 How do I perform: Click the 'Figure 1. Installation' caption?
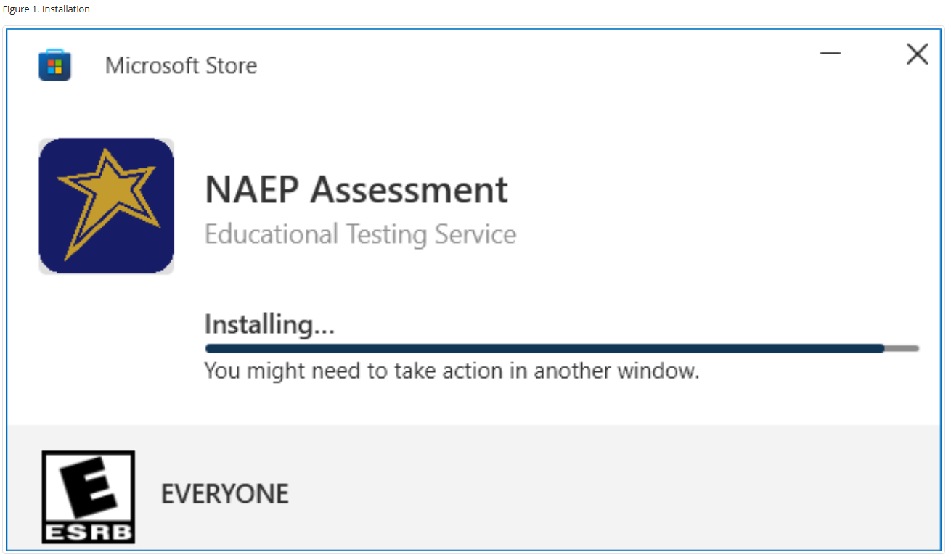[x=46, y=9]
